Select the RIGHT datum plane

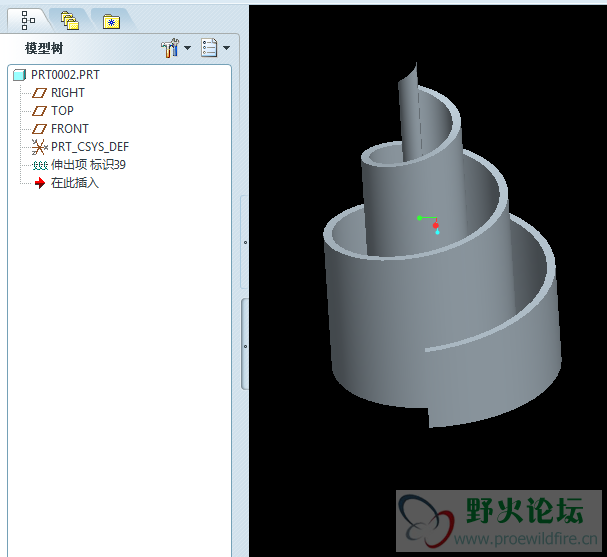coord(67,93)
